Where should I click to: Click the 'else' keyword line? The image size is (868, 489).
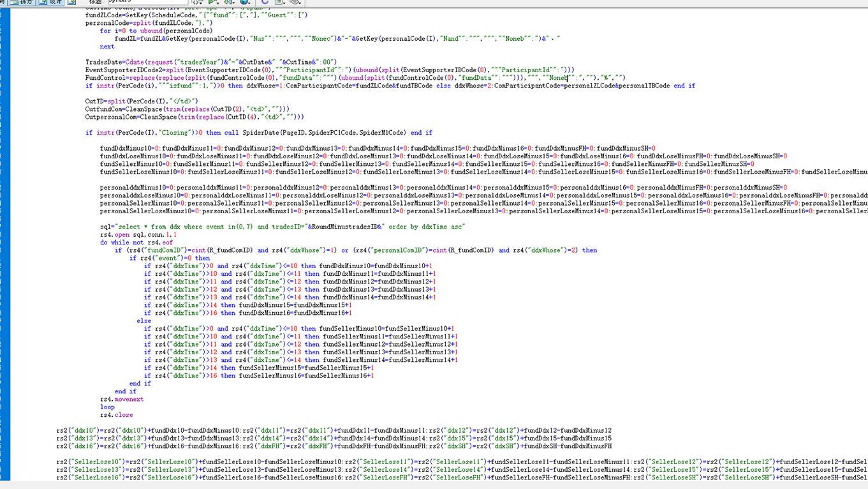[144, 321]
